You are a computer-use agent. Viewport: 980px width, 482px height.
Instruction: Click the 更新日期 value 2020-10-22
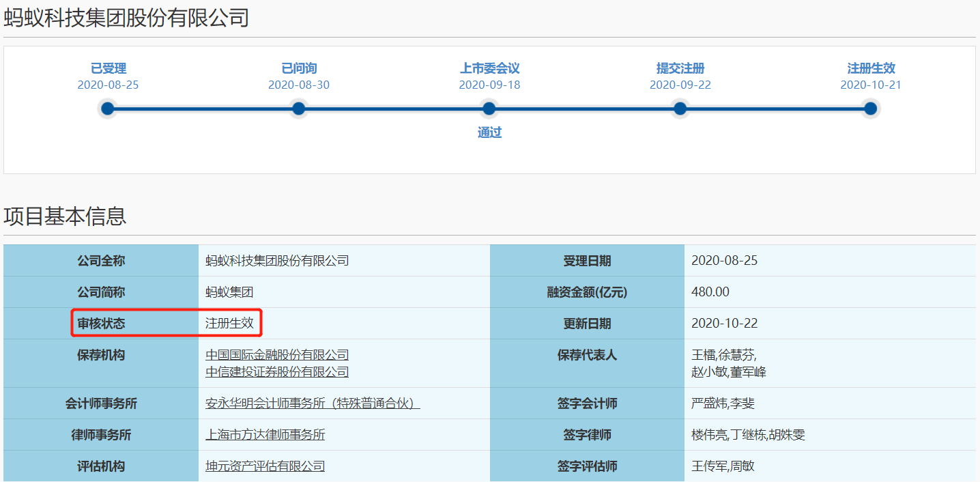(724, 324)
